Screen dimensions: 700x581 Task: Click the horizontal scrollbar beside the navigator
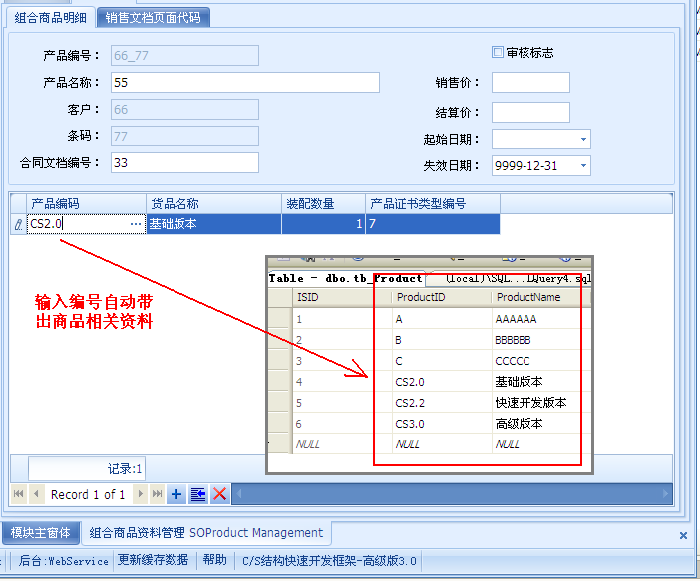[450, 494]
